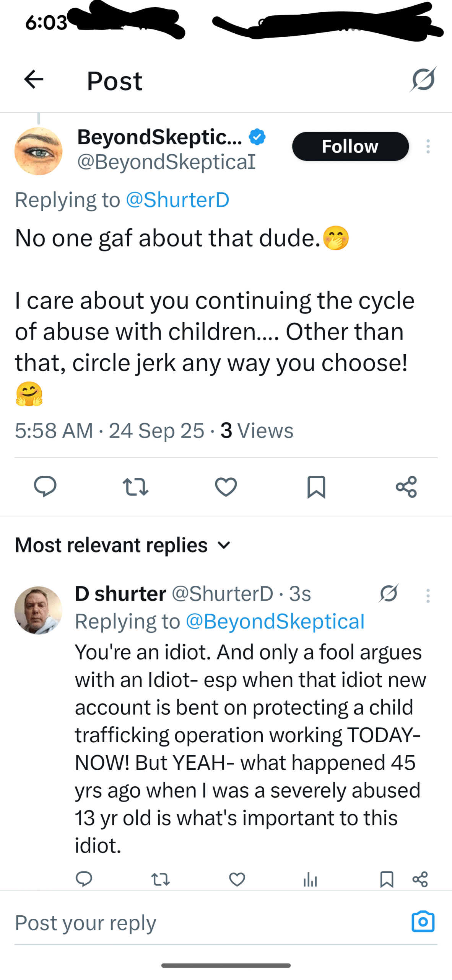Repost the main BeyondSkeptical post

tap(135, 487)
